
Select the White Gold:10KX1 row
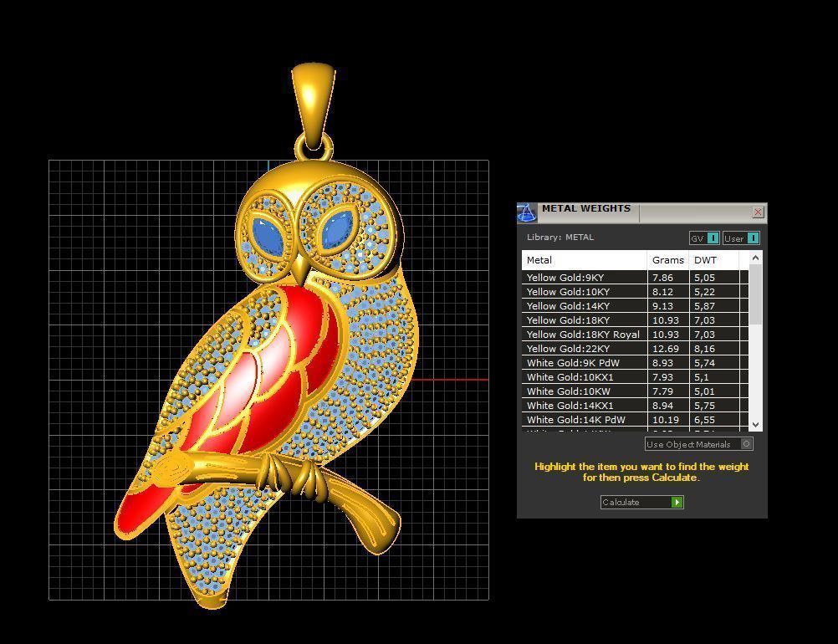coord(635,376)
